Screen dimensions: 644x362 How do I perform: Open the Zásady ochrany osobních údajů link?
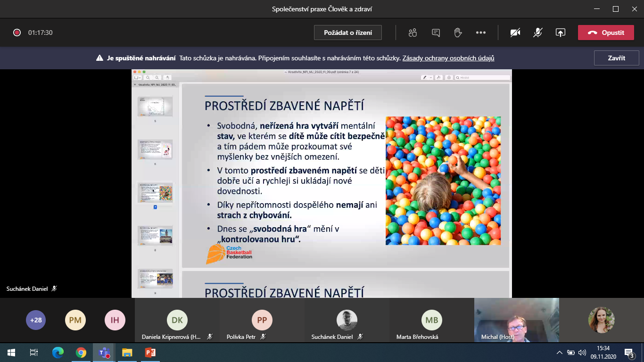[x=448, y=58]
